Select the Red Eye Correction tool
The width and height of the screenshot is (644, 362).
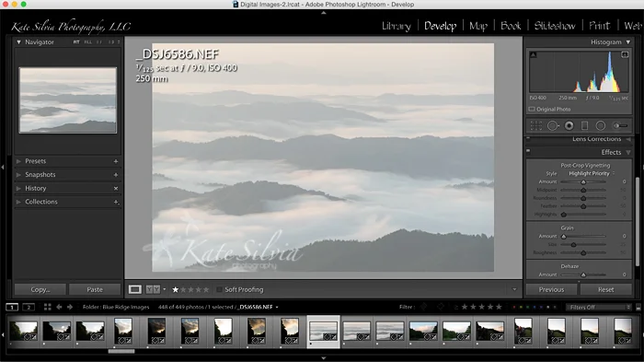[569, 126]
